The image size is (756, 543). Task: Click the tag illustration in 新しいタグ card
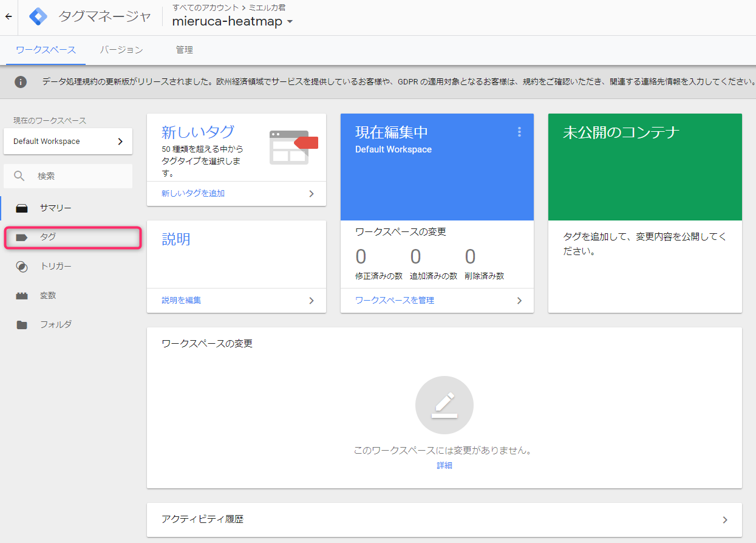(x=294, y=146)
